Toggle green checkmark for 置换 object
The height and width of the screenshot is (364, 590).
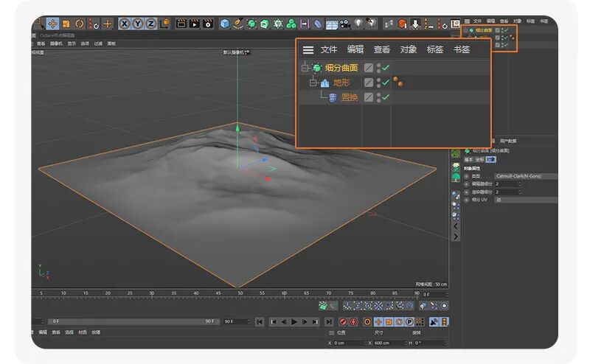386,97
